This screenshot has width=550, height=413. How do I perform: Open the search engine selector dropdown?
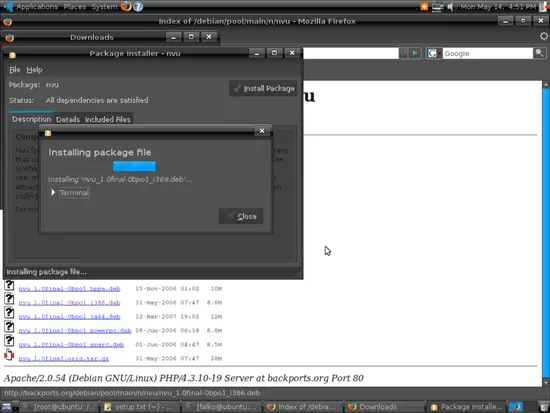(434, 53)
